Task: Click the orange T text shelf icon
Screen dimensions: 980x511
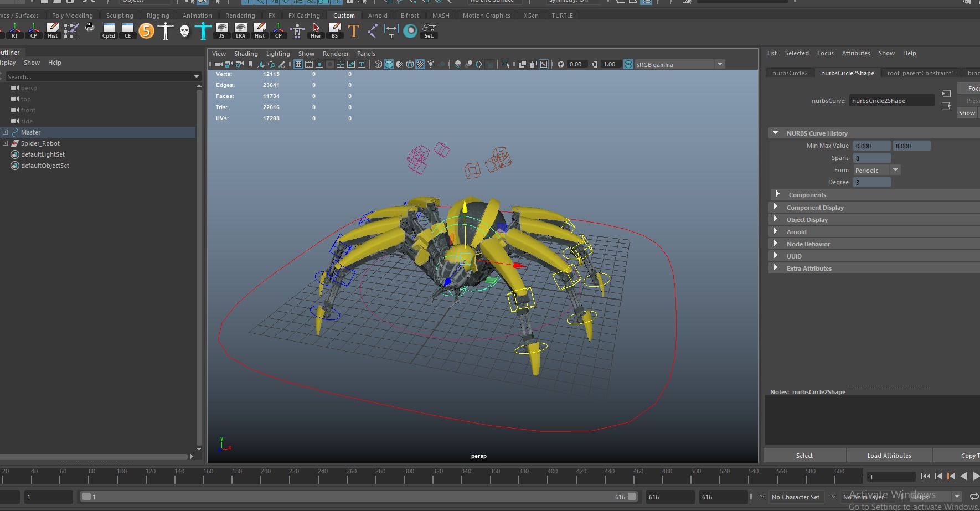Action: (x=353, y=30)
